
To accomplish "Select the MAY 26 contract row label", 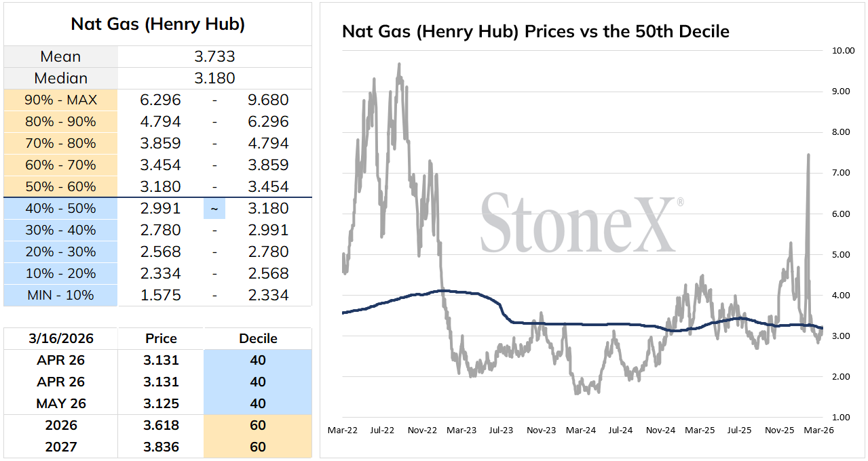I will point(61,403).
